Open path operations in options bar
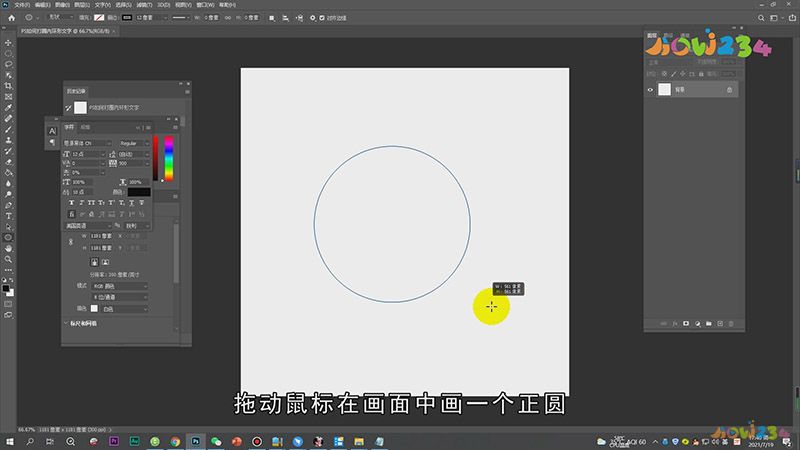This screenshot has height=450, width=800. [x=271, y=18]
